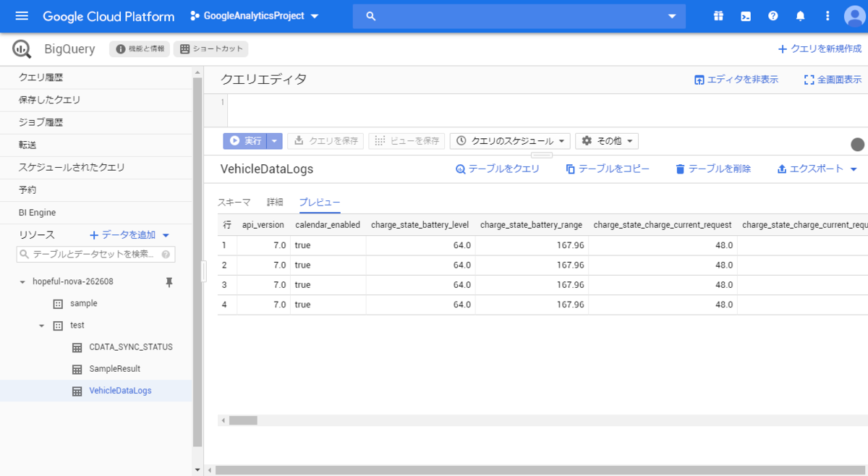Open the query schedule dropdown

pyautogui.click(x=510, y=141)
